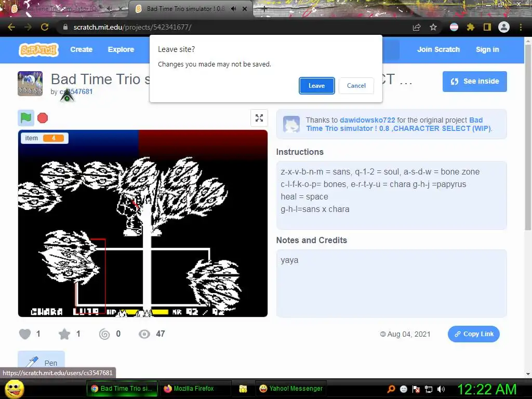This screenshot has height=399, width=532.
Task: Click the item variable monitor on stage
Action: (x=45, y=138)
